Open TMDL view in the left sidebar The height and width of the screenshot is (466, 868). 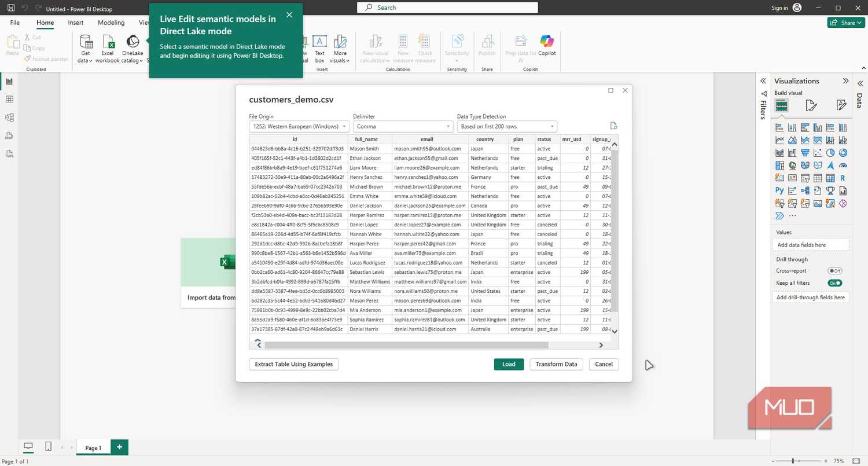coord(9,154)
